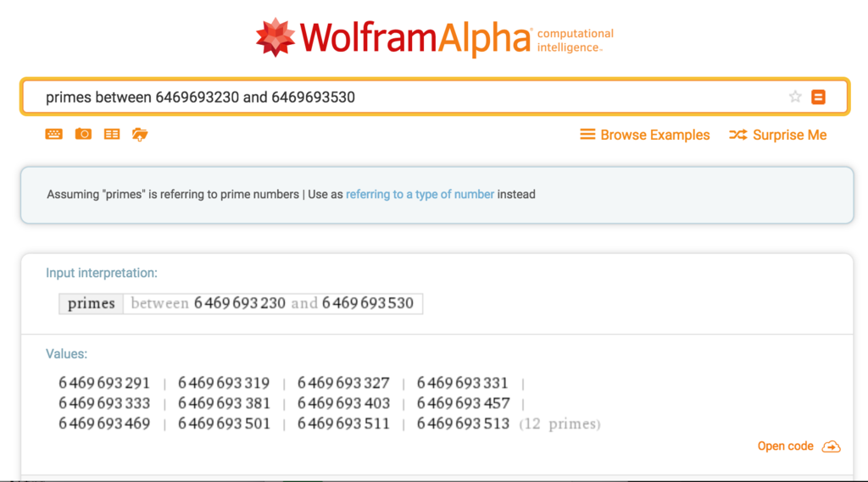
Task: Select prime value 6469693333
Action: (104, 403)
